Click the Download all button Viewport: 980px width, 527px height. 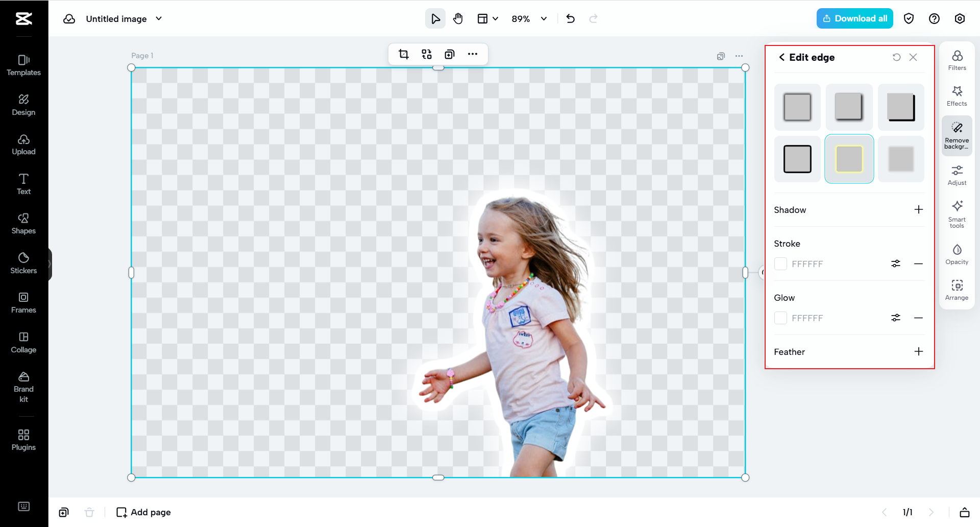(854, 18)
